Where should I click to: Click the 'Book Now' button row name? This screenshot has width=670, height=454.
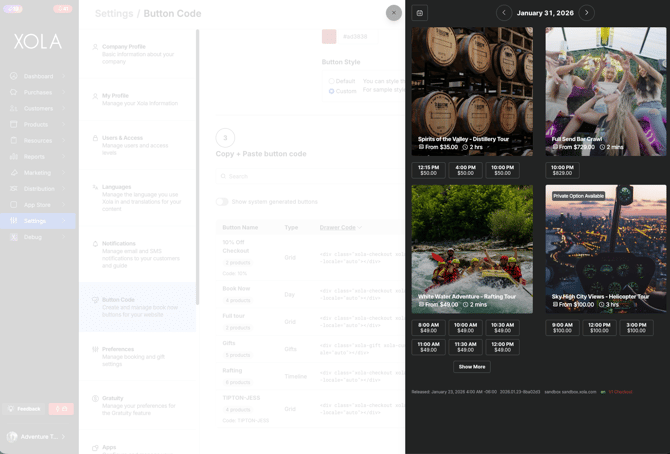click(x=236, y=289)
